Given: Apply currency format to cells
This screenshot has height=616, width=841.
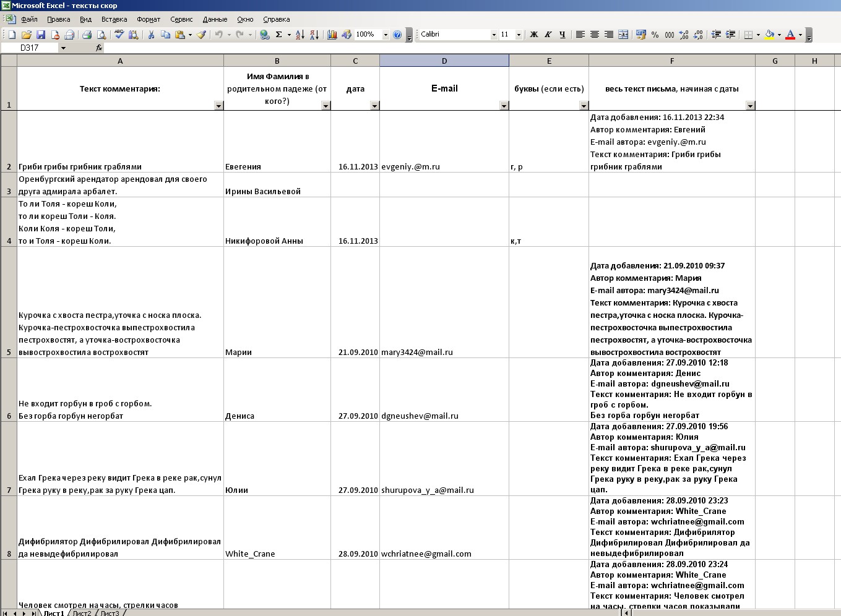Looking at the screenshot, I should (640, 35).
